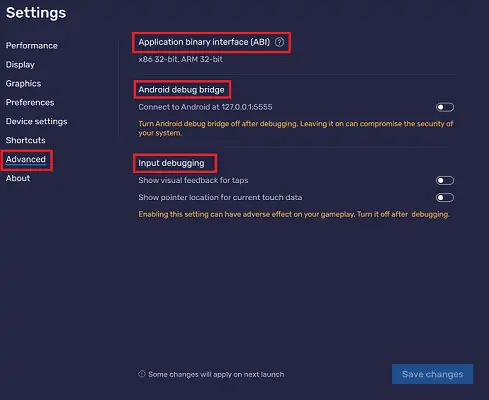Select the Advanced settings section
Image resolution: width=489 pixels, height=400 pixels.
tap(26, 159)
